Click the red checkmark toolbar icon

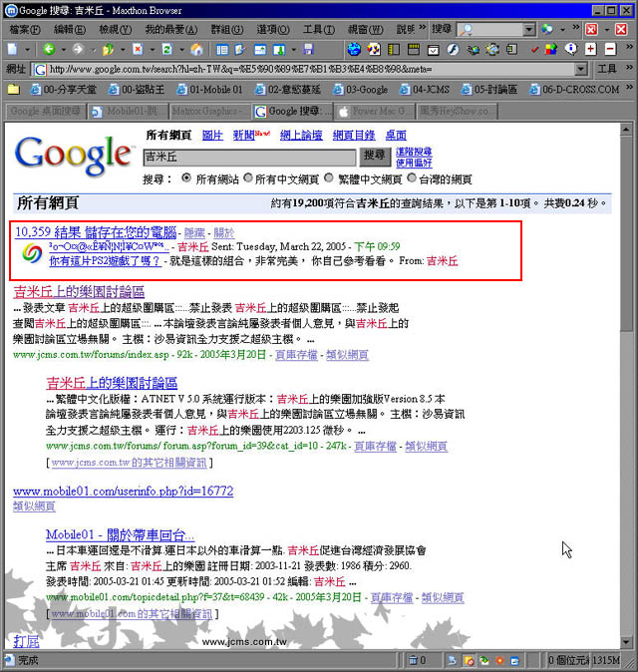(534, 50)
